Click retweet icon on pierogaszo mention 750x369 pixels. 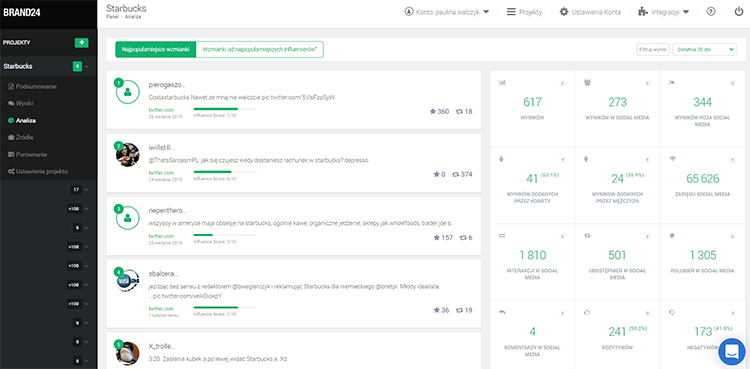(459, 112)
